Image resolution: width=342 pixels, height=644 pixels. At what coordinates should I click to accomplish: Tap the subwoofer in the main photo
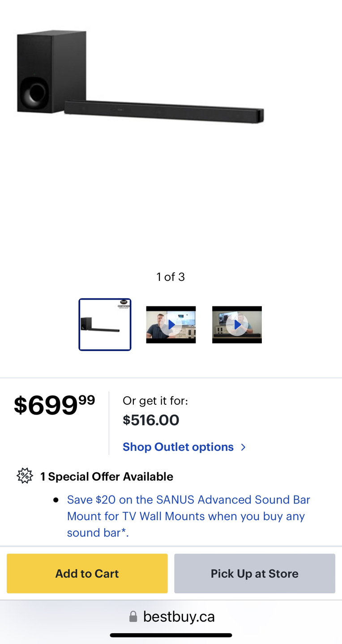tap(51, 72)
